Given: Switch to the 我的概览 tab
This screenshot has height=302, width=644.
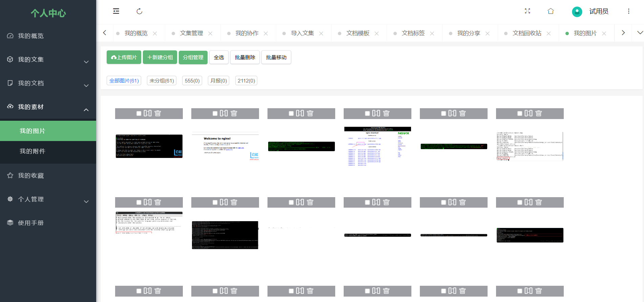Looking at the screenshot, I should (136, 33).
